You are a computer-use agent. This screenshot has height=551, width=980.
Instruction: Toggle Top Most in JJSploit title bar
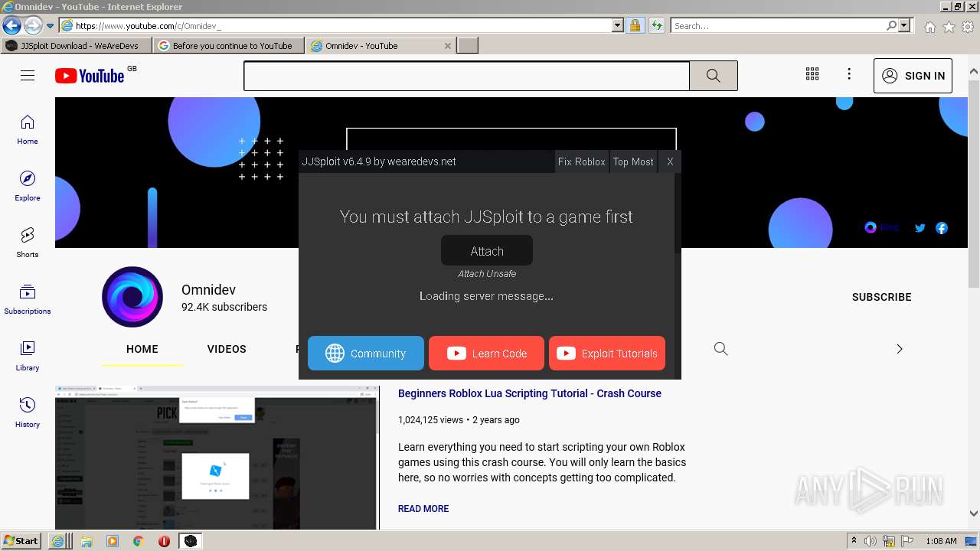point(633,161)
